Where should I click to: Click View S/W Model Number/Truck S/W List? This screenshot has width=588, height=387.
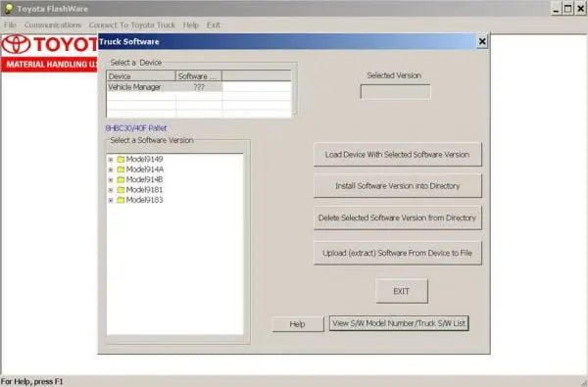click(x=399, y=323)
